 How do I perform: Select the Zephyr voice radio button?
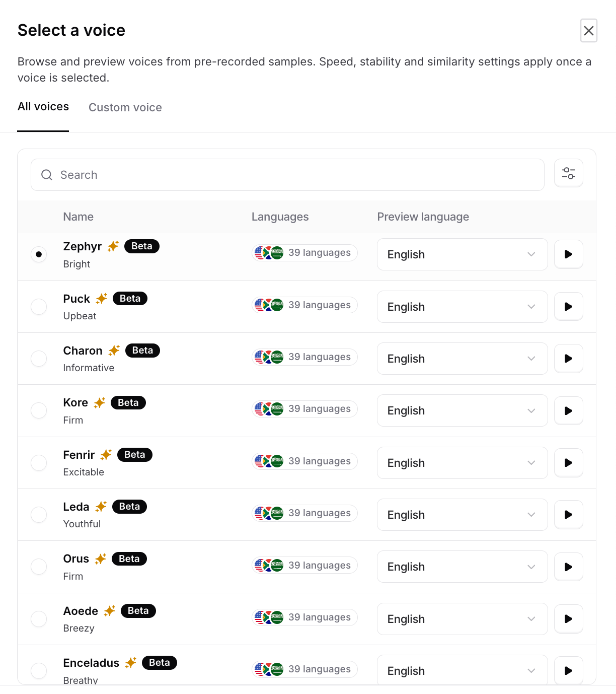39,254
